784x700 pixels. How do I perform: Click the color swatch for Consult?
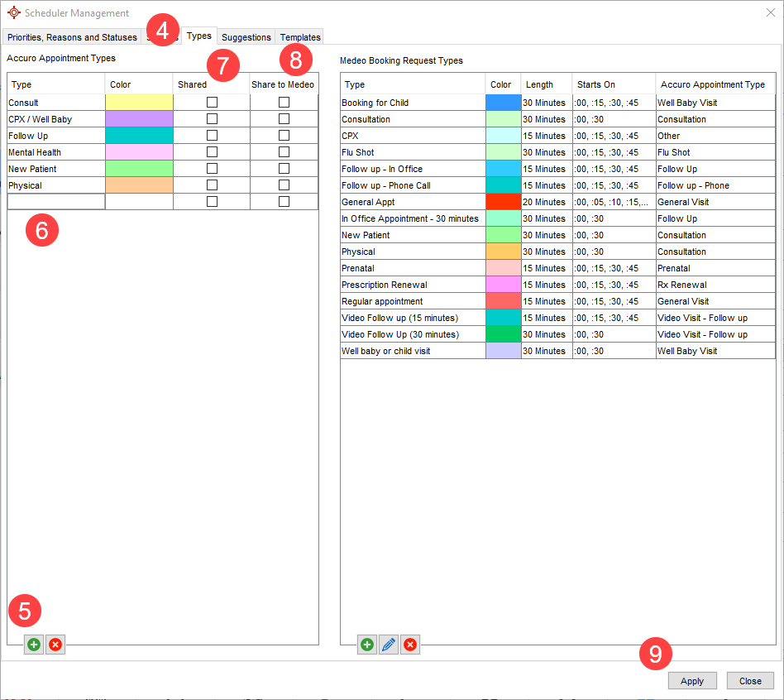138,102
